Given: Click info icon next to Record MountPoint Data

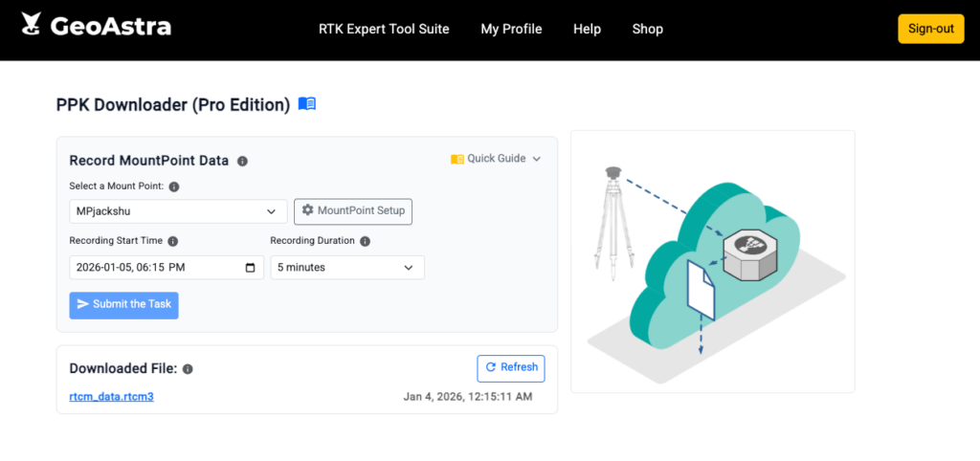Looking at the screenshot, I should point(242,161).
